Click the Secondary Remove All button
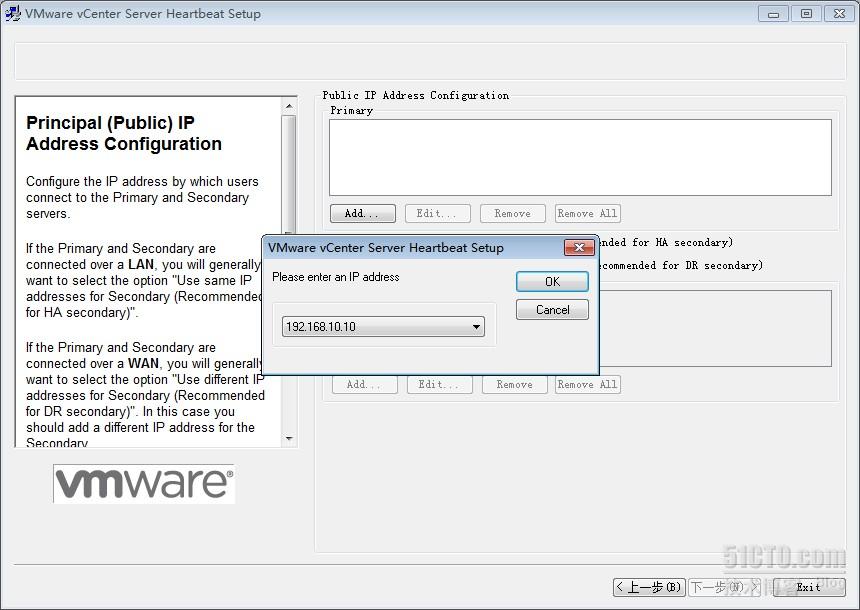The width and height of the screenshot is (860, 610). click(x=587, y=385)
